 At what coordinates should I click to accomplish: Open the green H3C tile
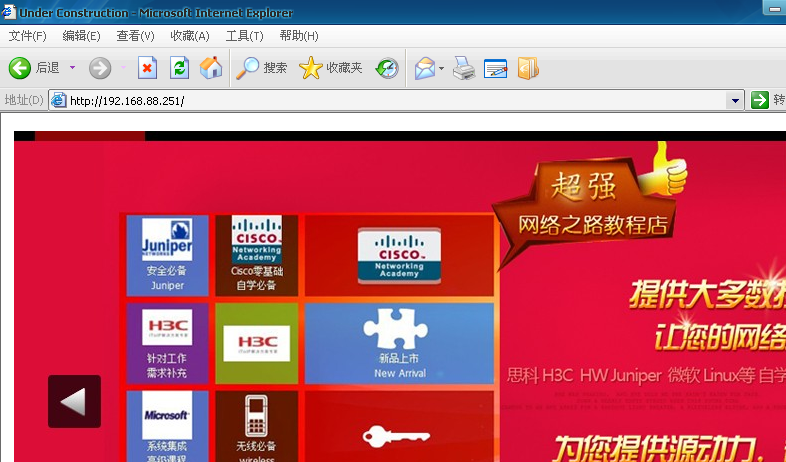click(x=257, y=343)
